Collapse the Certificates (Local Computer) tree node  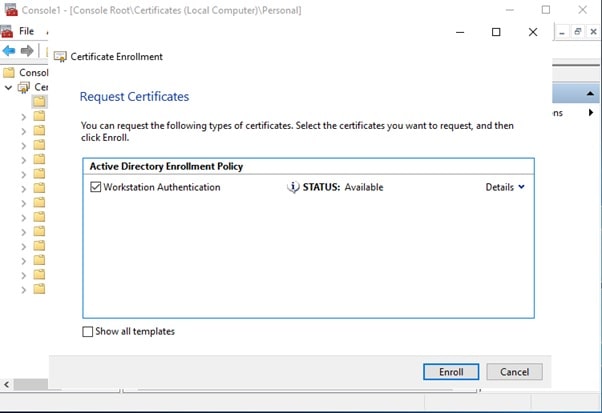tap(9, 87)
